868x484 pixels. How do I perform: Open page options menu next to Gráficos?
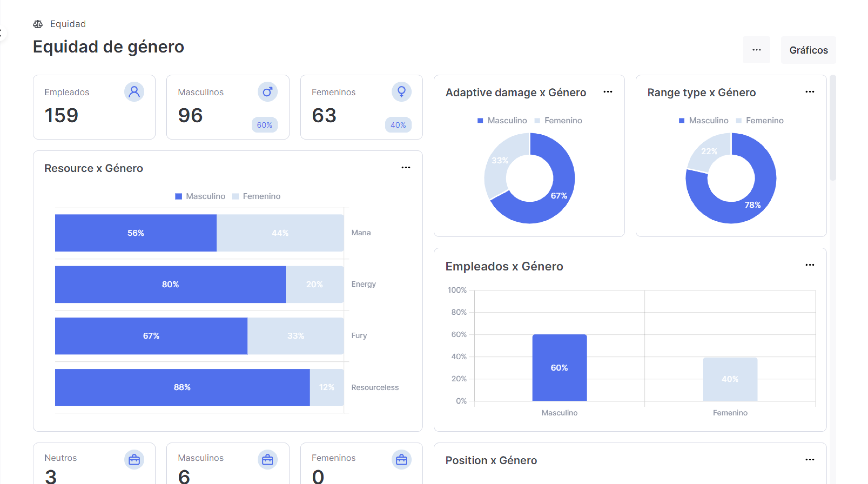pyautogui.click(x=757, y=50)
